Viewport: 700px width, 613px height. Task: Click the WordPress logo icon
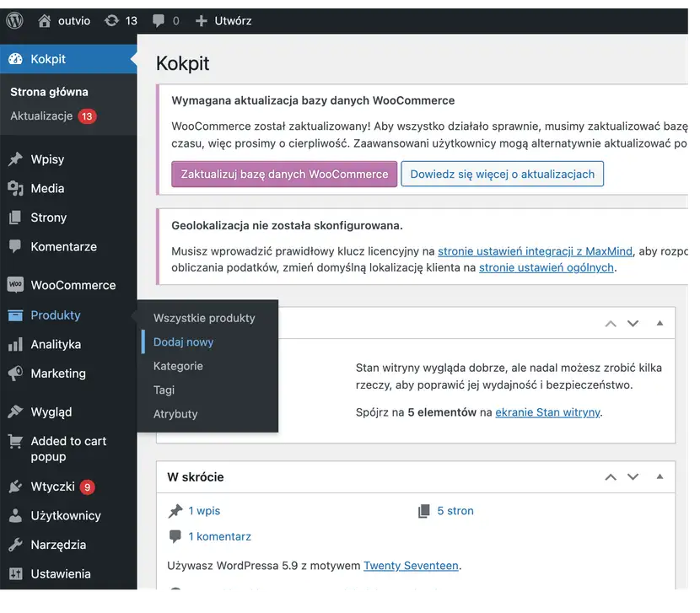click(x=14, y=20)
